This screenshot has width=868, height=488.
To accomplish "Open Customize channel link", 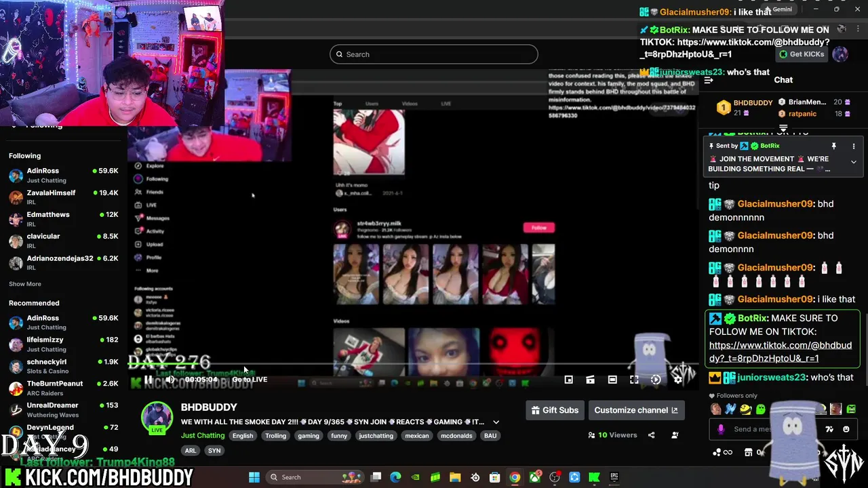I will click(x=636, y=410).
